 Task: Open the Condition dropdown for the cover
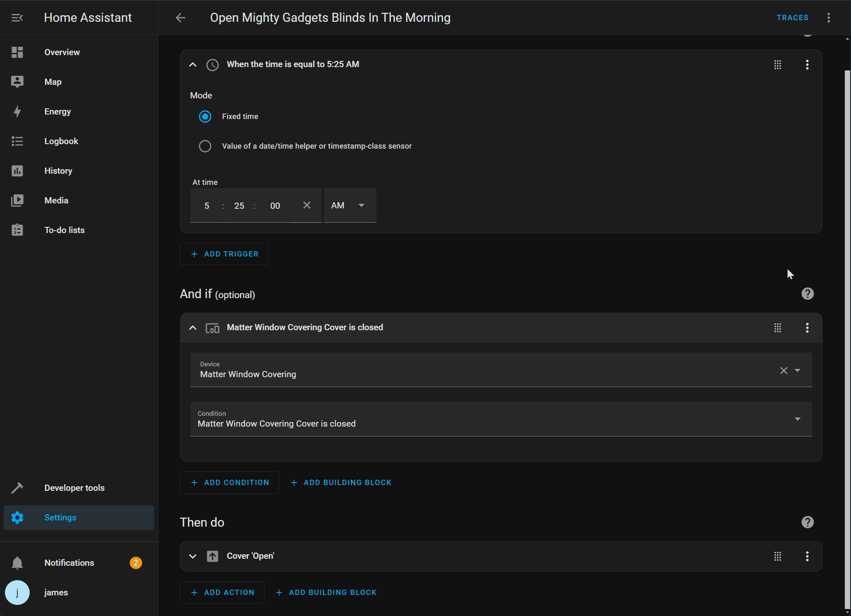point(500,419)
